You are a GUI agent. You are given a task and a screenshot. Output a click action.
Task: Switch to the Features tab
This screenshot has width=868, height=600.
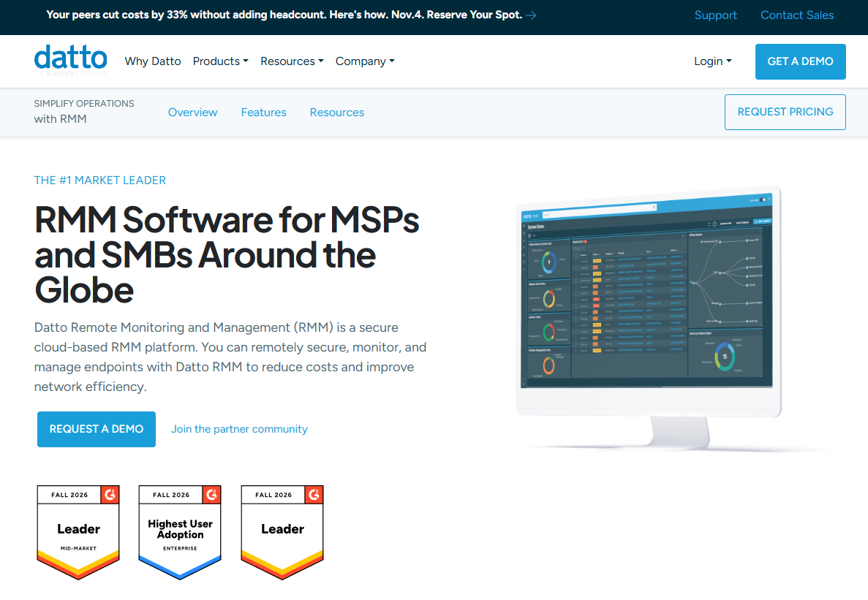[x=263, y=113]
